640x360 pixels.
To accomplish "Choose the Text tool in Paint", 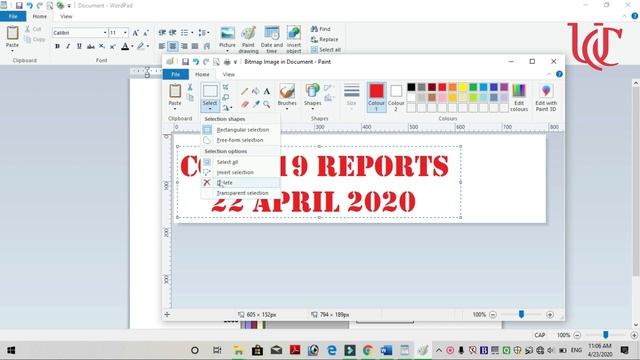I will (x=267, y=91).
